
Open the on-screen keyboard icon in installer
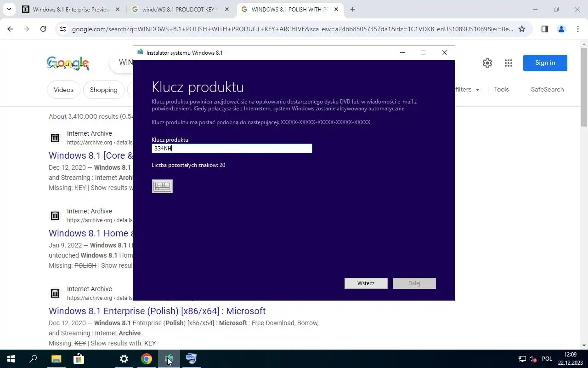162,186
